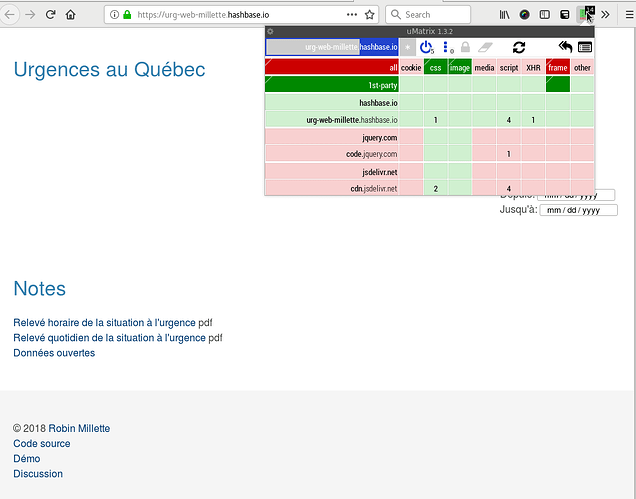Click the 'cdn.jsdelivr.net' row header

[x=332, y=188]
